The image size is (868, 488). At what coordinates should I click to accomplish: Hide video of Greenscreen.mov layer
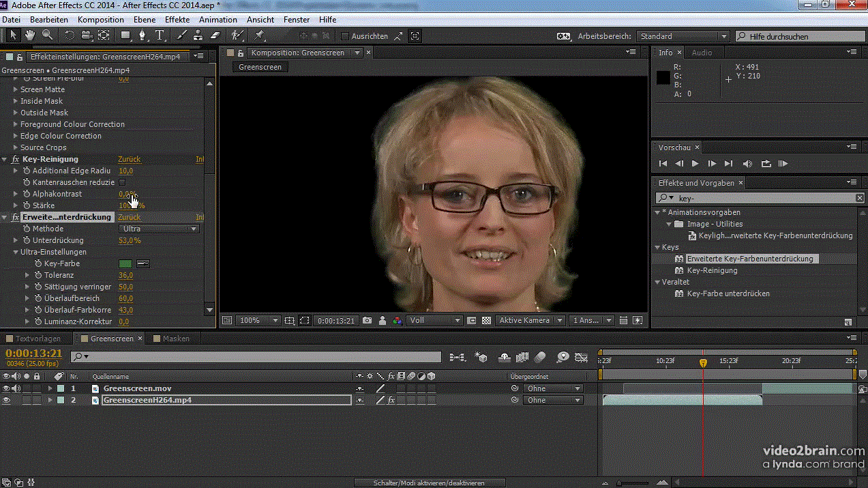point(6,388)
